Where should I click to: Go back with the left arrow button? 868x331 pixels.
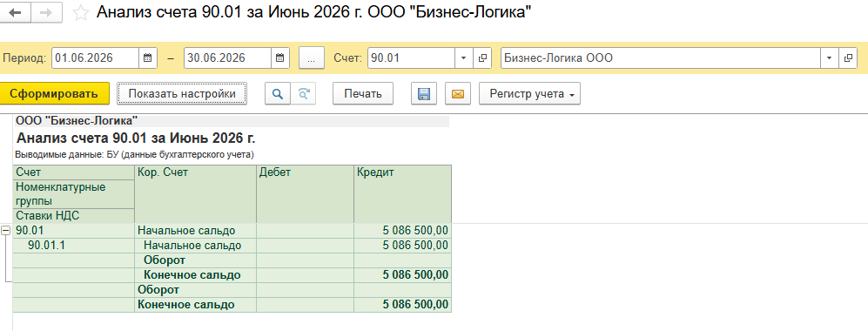[15, 13]
